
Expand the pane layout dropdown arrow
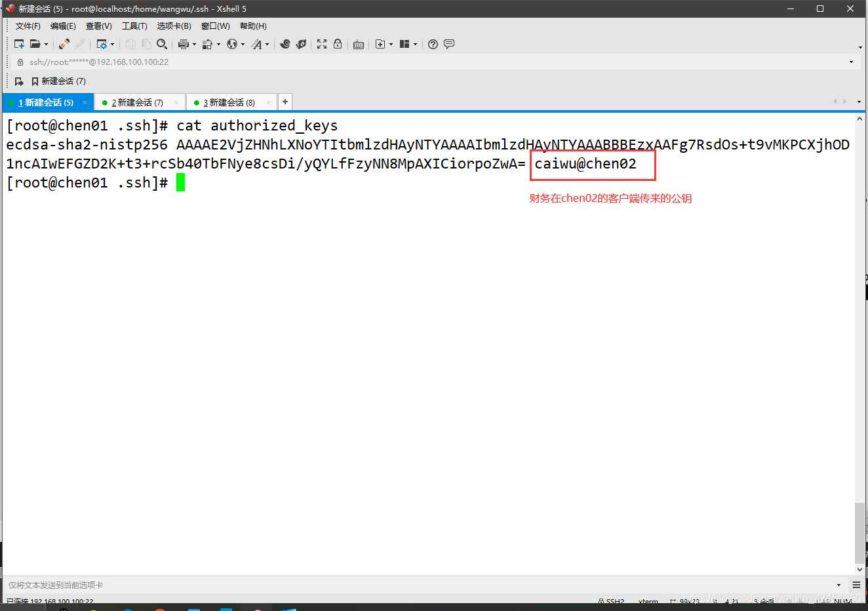point(415,45)
